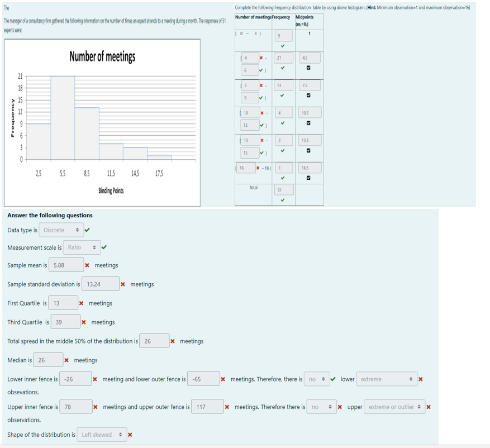Click the green check beside Data type

(x=87, y=230)
